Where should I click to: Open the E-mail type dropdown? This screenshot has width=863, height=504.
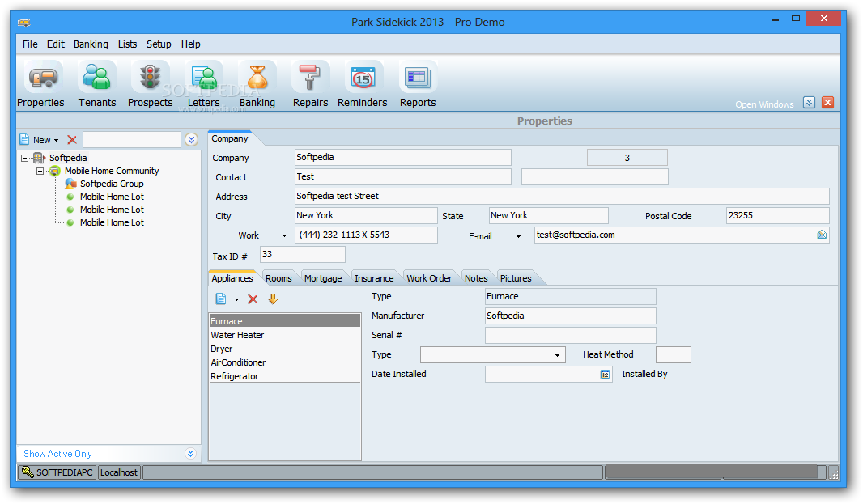pyautogui.click(x=518, y=236)
